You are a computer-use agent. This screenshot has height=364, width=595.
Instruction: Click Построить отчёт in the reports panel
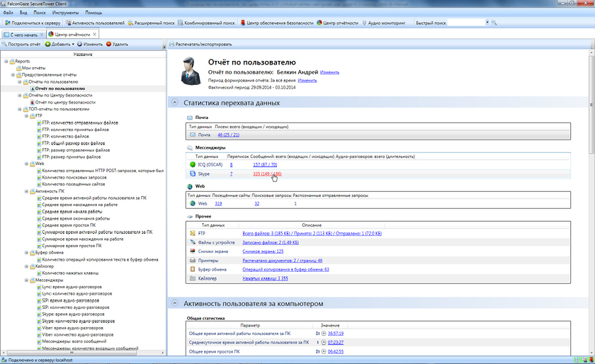coord(24,44)
